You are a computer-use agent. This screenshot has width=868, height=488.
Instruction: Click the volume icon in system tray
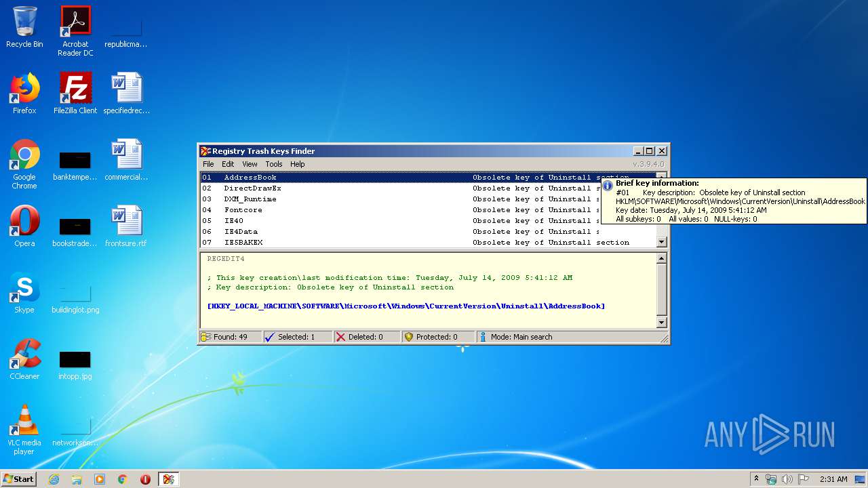(787, 479)
